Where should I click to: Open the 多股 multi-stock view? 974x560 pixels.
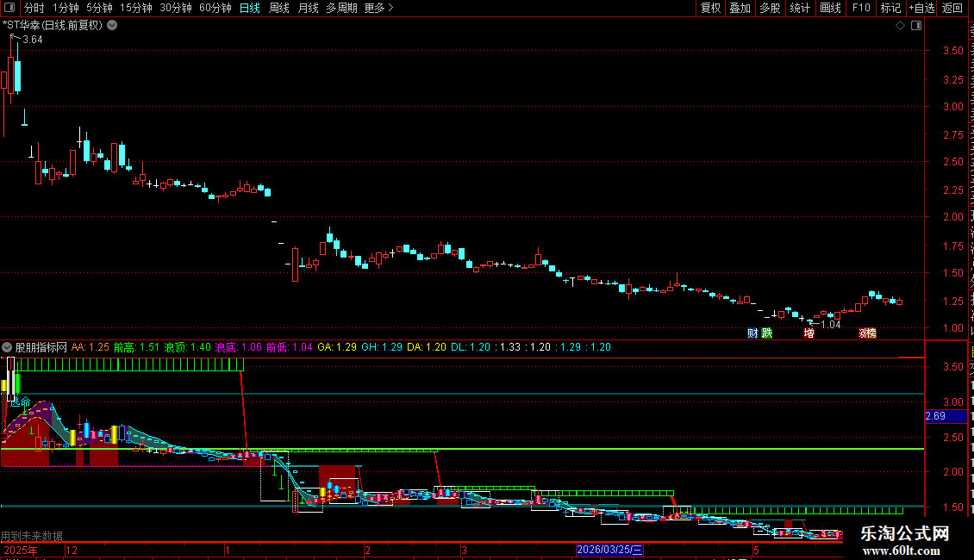771,8
